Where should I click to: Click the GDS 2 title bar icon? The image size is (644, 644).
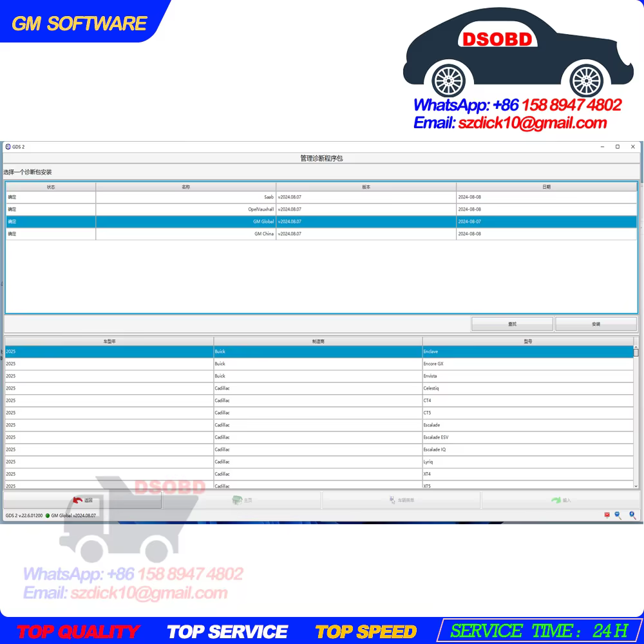8,147
